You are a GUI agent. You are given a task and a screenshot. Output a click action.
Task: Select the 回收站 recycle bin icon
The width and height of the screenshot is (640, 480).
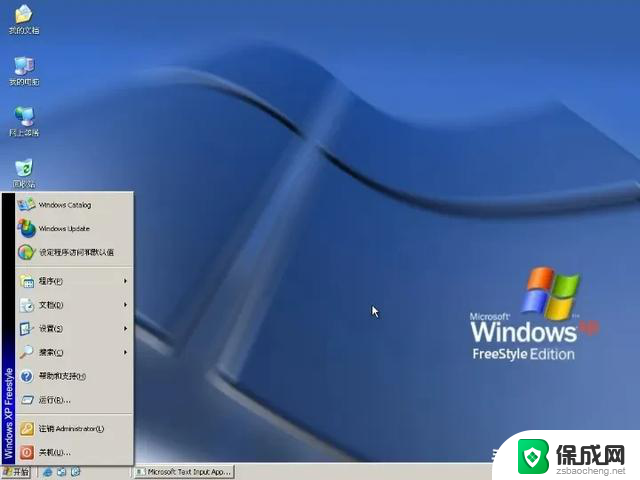click(x=24, y=173)
